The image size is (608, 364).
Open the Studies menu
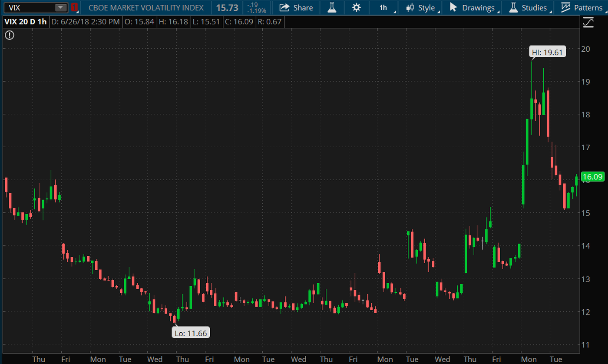528,7
